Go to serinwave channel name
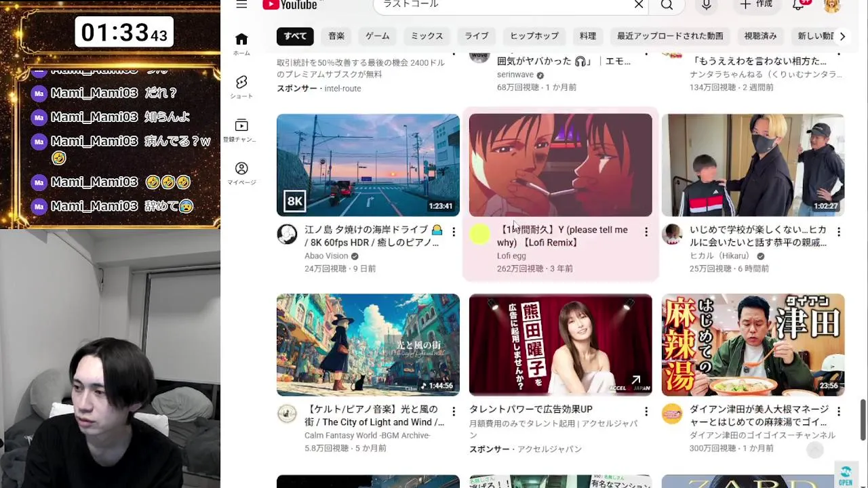Screen dimensions: 868x488 coord(515,75)
